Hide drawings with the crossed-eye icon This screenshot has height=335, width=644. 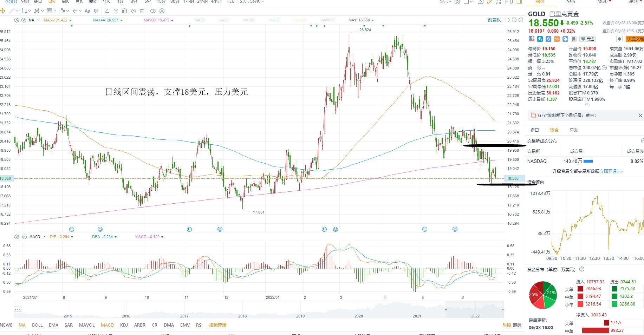134,11
